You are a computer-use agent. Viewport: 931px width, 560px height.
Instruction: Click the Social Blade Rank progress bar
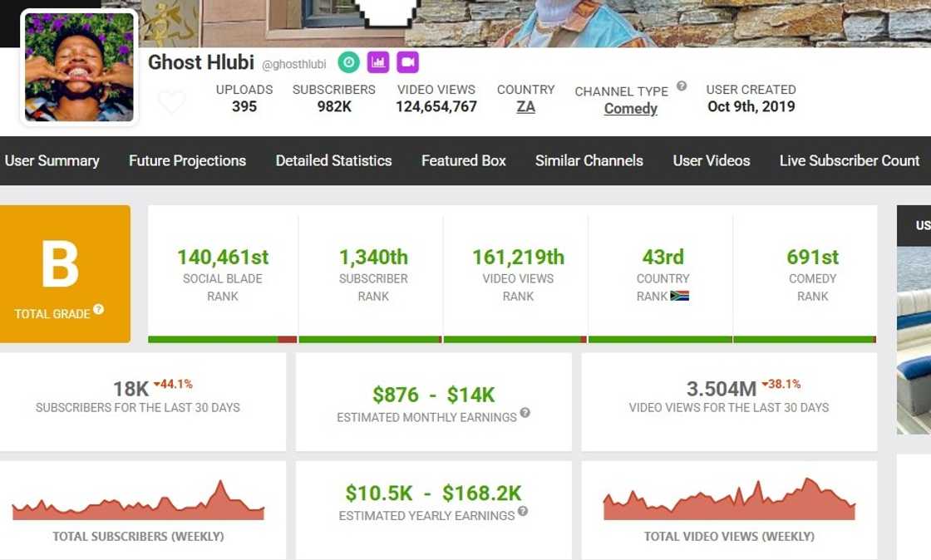tap(222, 339)
